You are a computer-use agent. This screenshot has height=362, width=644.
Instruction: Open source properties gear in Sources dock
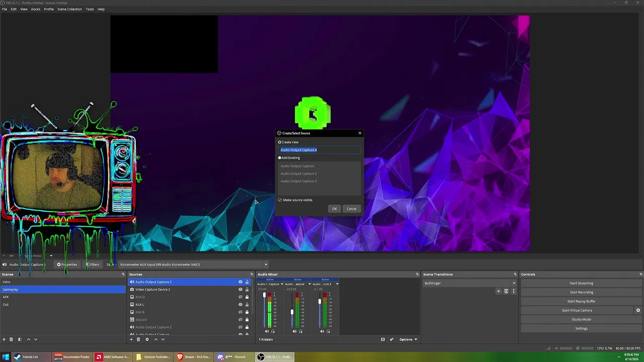coord(147,339)
